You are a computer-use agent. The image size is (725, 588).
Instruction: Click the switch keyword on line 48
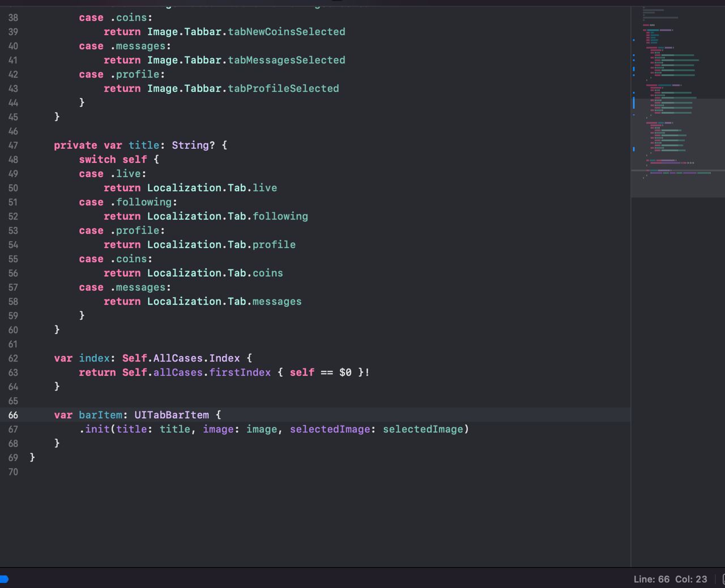coord(97,160)
